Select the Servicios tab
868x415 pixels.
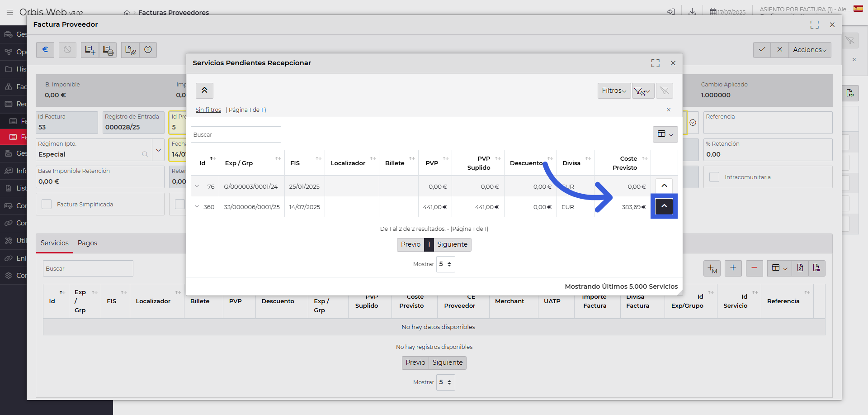(x=55, y=243)
